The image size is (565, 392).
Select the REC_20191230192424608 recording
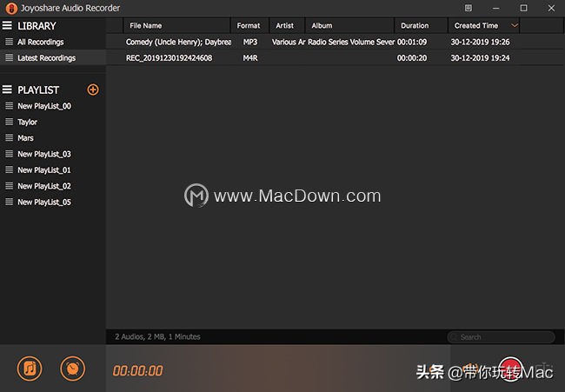[x=169, y=58]
